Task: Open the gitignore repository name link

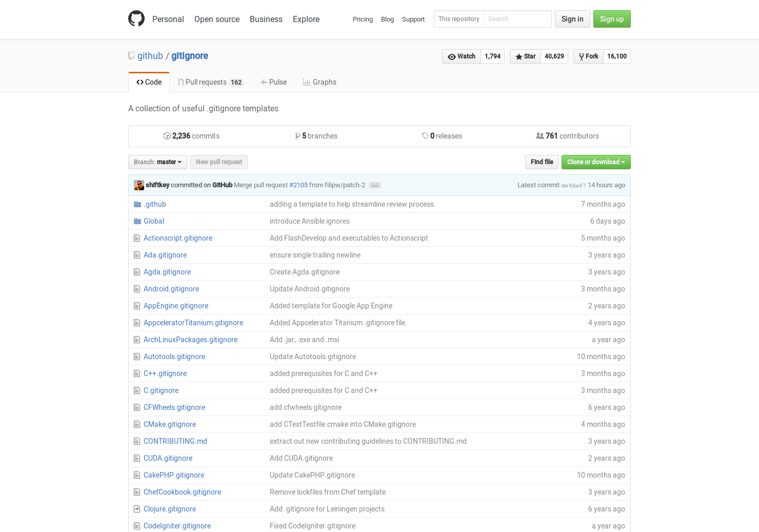Action: coord(190,56)
